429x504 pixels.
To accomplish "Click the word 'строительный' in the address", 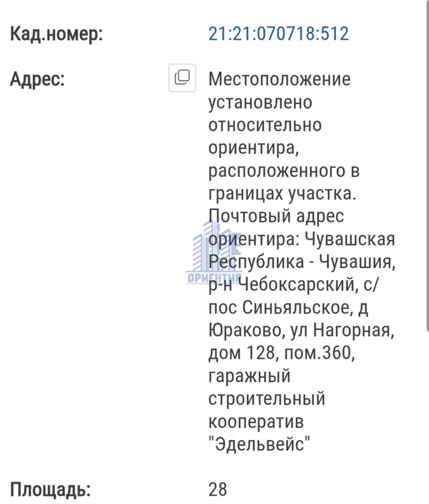I will tap(267, 398).
